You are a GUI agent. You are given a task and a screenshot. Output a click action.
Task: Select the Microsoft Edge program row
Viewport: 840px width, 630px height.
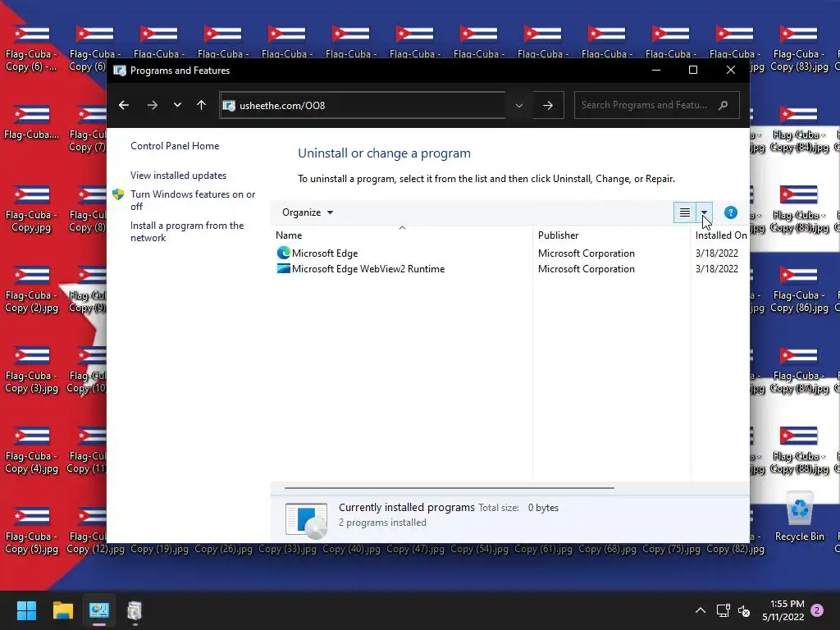click(511, 253)
